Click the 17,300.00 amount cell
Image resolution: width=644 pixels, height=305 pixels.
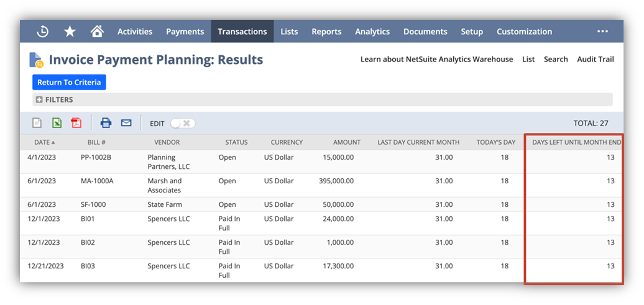click(338, 266)
